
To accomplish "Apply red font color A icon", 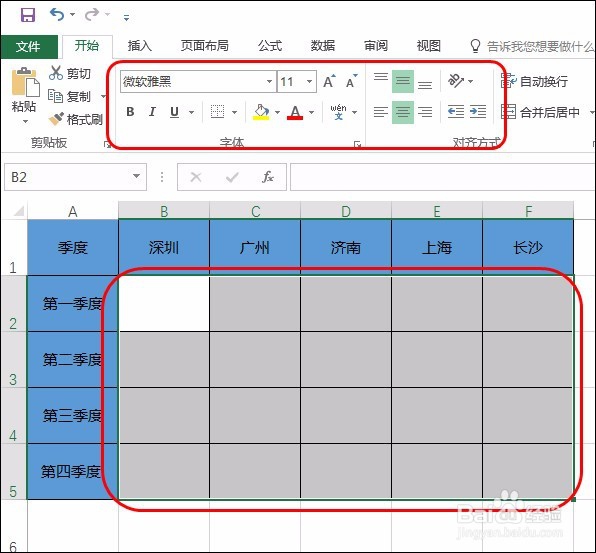I will 295,112.
